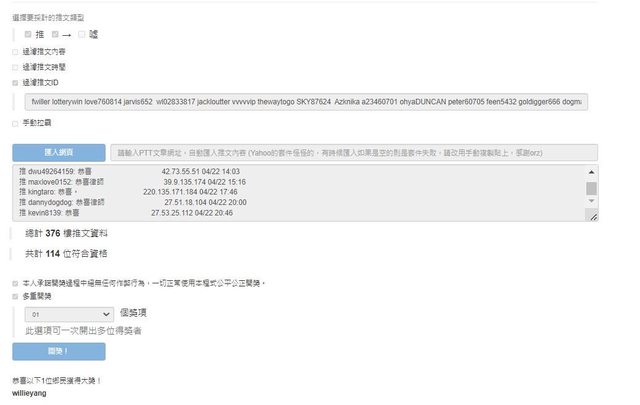
Task: Check the 手動加黑 option
Action: (x=15, y=123)
